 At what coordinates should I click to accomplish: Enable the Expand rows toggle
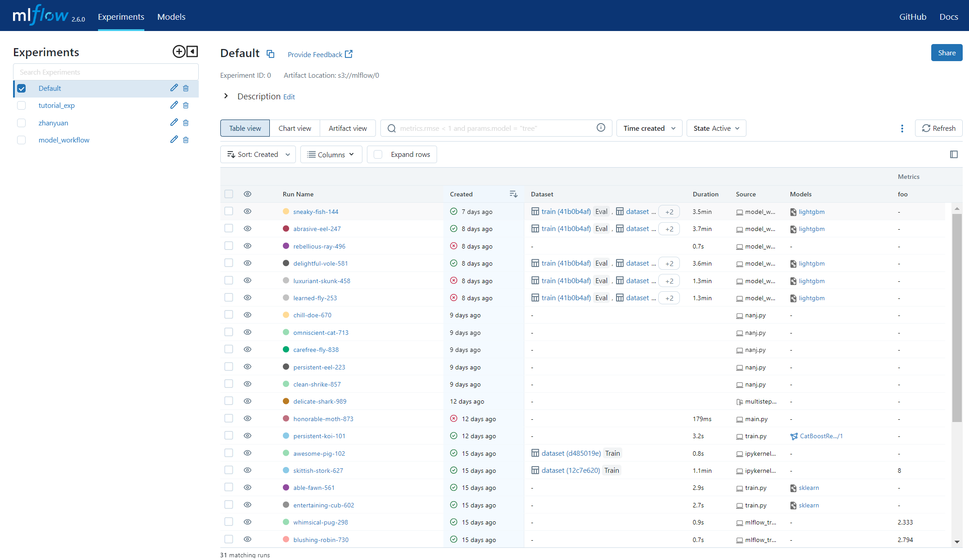point(378,154)
